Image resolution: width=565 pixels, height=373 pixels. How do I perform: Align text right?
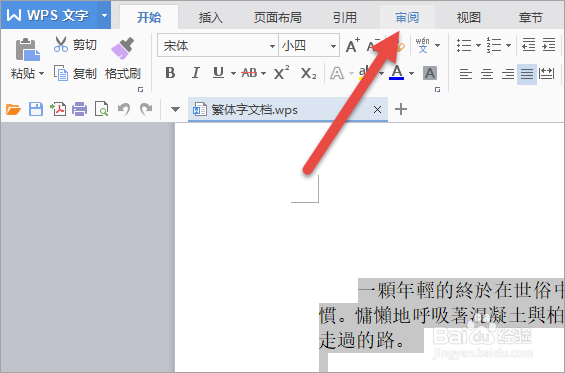tap(508, 74)
